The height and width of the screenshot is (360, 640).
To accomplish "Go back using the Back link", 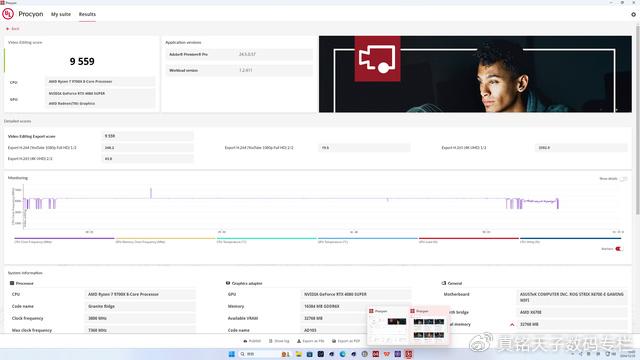I will coord(13,29).
